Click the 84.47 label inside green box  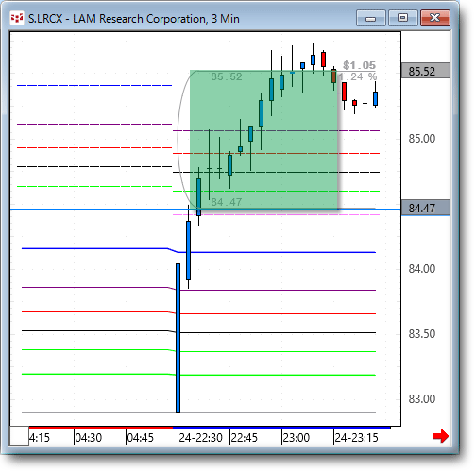[x=227, y=202]
